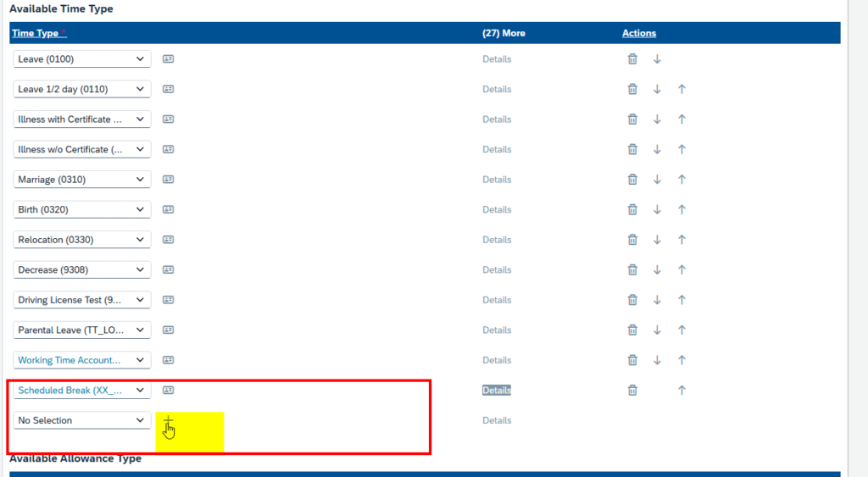Sort by Time Type column header
The height and width of the screenshot is (477, 868).
36,33
